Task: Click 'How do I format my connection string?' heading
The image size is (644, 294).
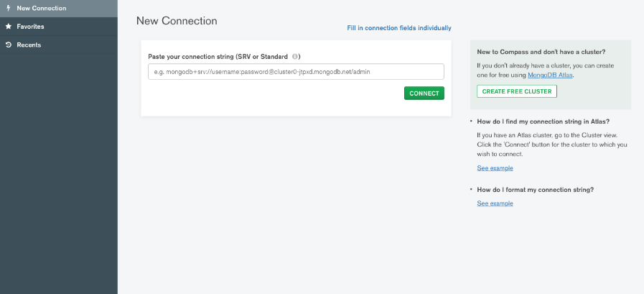Action: pos(535,190)
